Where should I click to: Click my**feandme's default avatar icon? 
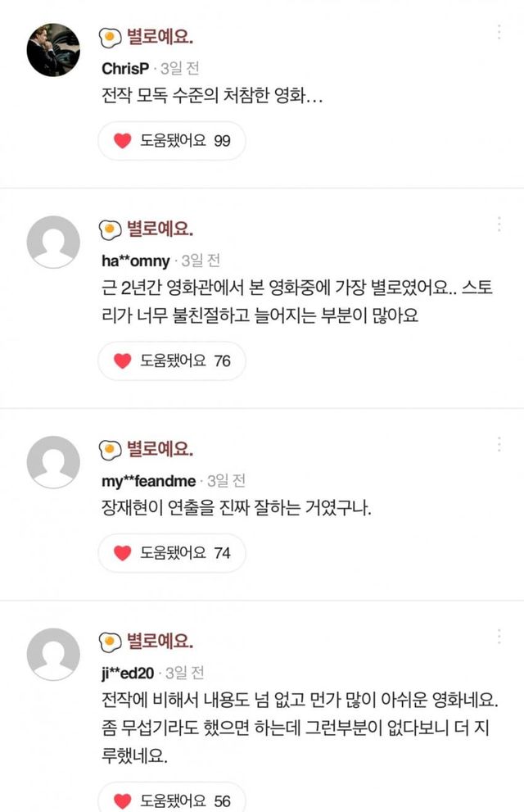click(x=53, y=462)
